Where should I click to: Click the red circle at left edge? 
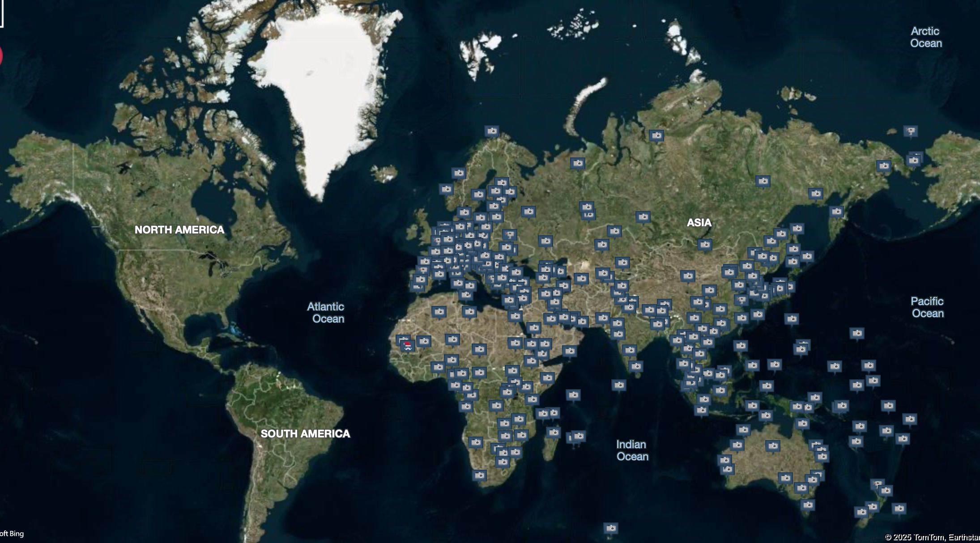(x=1, y=57)
